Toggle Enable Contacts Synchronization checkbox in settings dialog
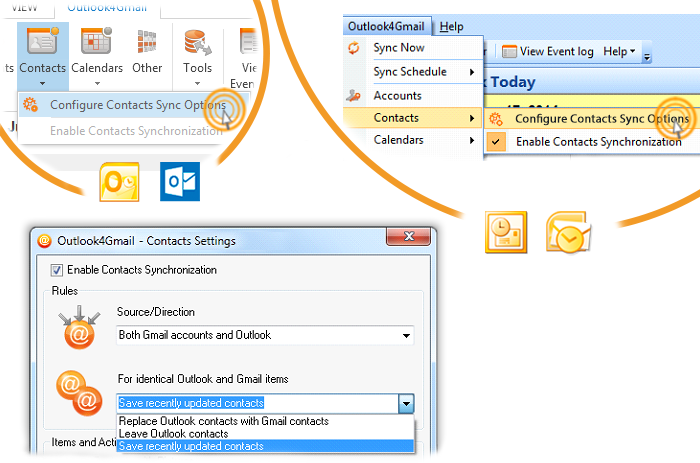This screenshot has width=700, height=463. [57, 270]
